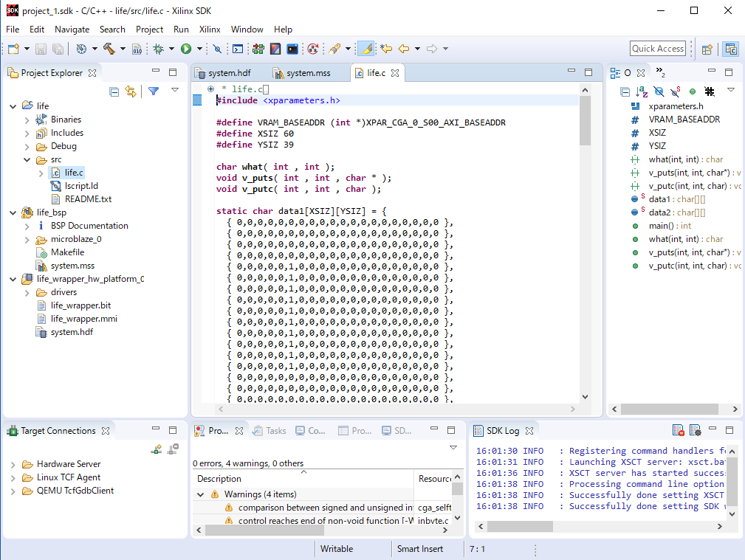Start debugging with the bug icon
Image resolution: width=745 pixels, height=560 pixels.
[x=158, y=49]
